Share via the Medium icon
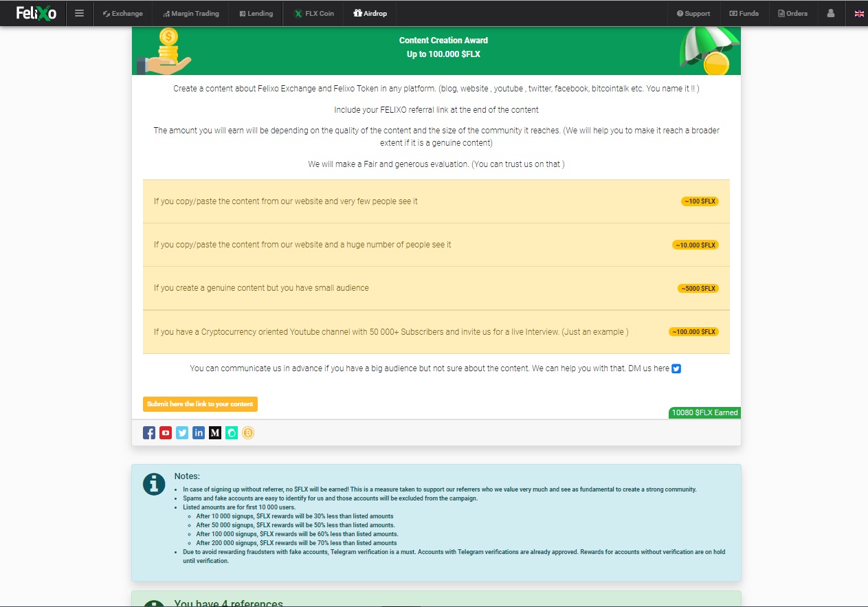Image resolution: width=868 pixels, height=607 pixels. [215, 432]
